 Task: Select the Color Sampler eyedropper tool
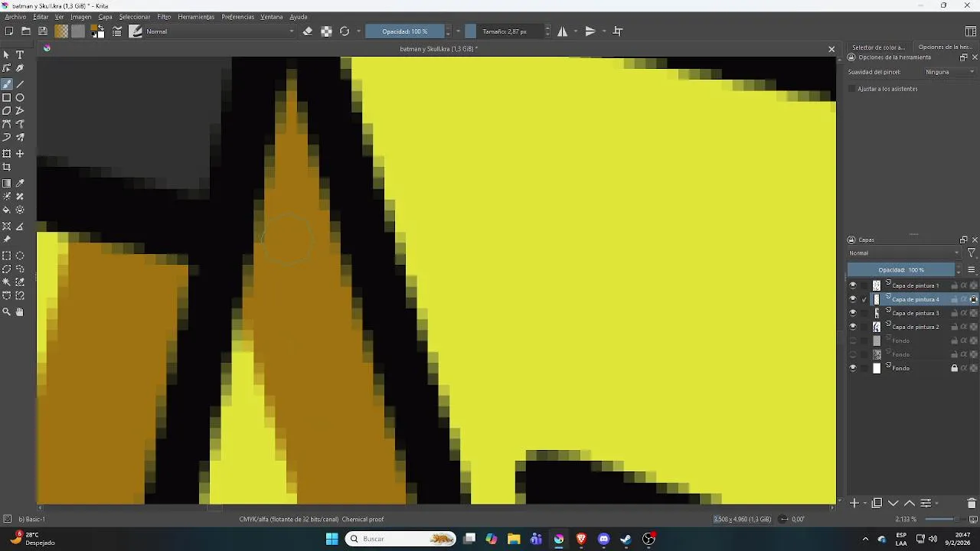click(20, 184)
